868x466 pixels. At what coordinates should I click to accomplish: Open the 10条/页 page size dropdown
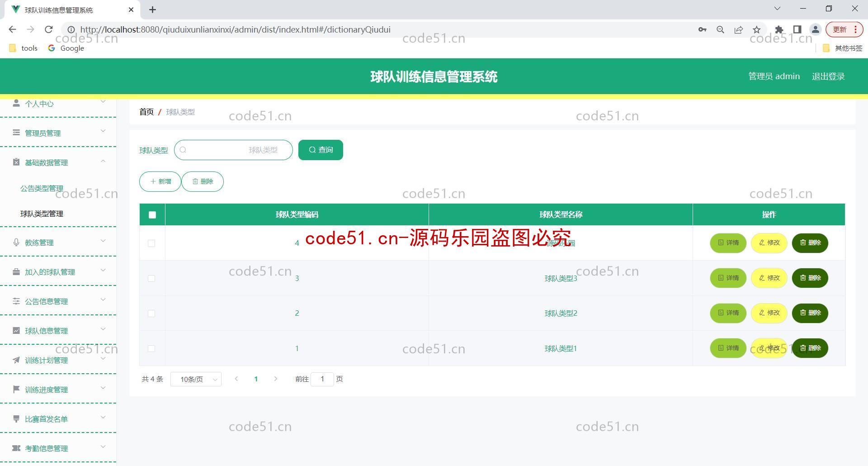[x=196, y=379]
